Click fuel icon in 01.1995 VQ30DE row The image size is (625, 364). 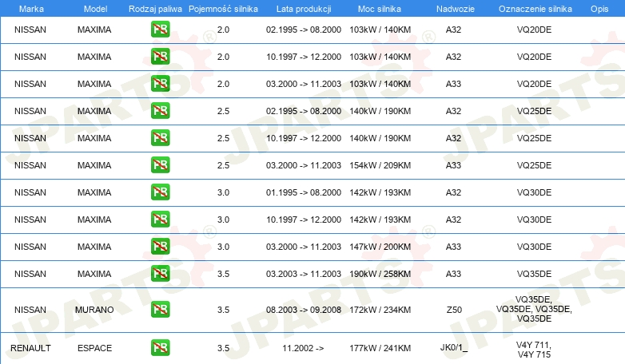(x=160, y=192)
